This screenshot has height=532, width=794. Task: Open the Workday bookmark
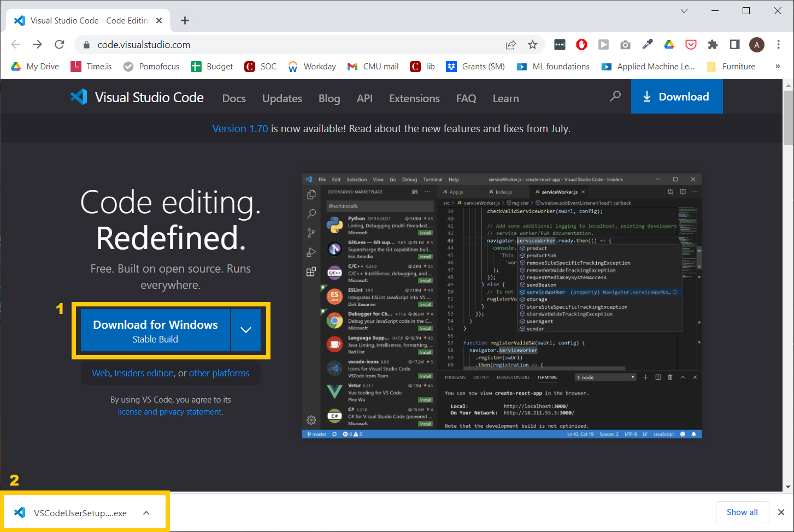point(312,67)
